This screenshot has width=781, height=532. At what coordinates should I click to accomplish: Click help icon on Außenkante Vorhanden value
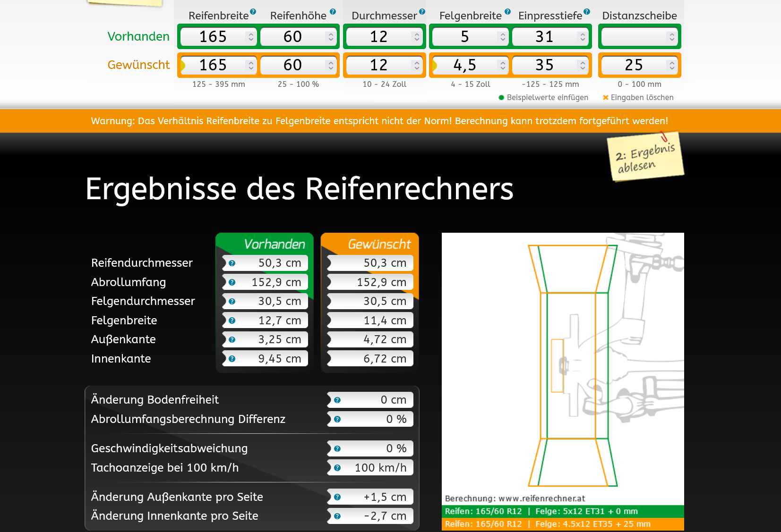click(x=232, y=340)
